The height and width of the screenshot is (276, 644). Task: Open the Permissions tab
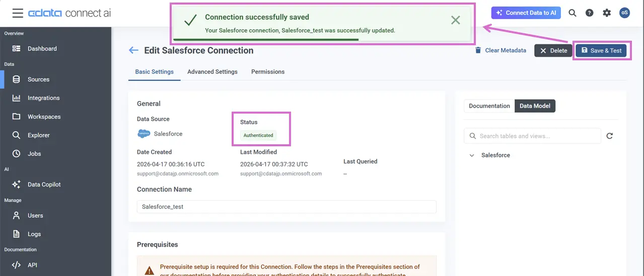pos(268,72)
